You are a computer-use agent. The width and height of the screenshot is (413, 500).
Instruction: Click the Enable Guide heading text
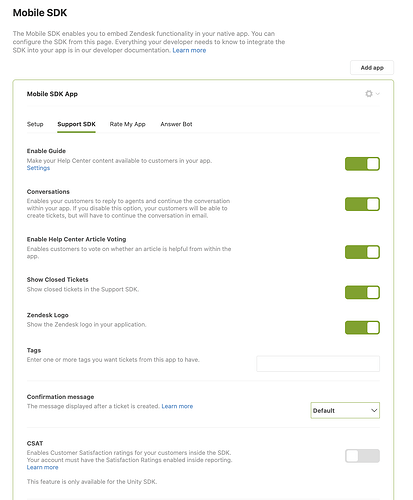click(x=46, y=151)
